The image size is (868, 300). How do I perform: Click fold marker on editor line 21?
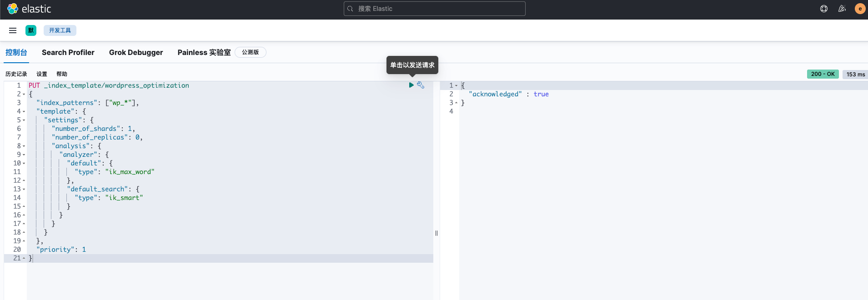[24, 258]
